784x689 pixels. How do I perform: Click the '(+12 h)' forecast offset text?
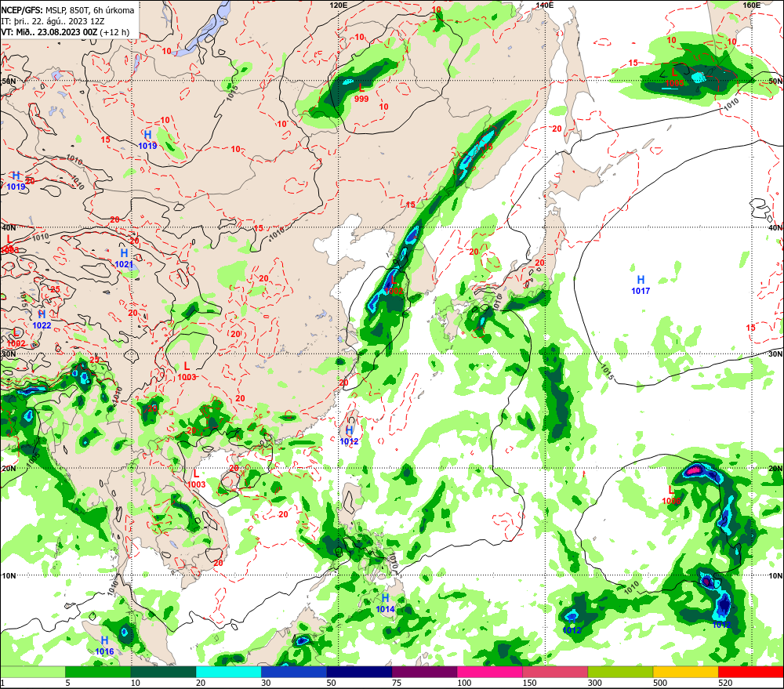point(114,32)
